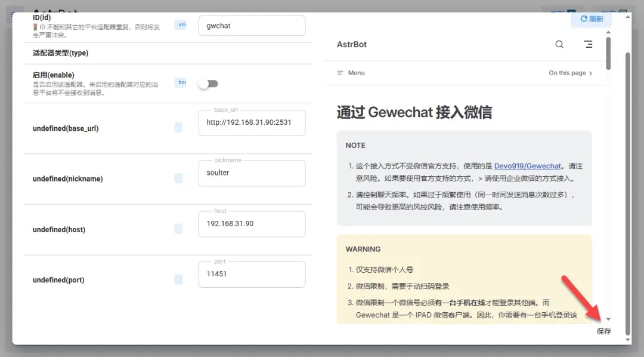The width and height of the screenshot is (644, 357).
Task: Click the port field with 11451
Action: pyautogui.click(x=252, y=275)
